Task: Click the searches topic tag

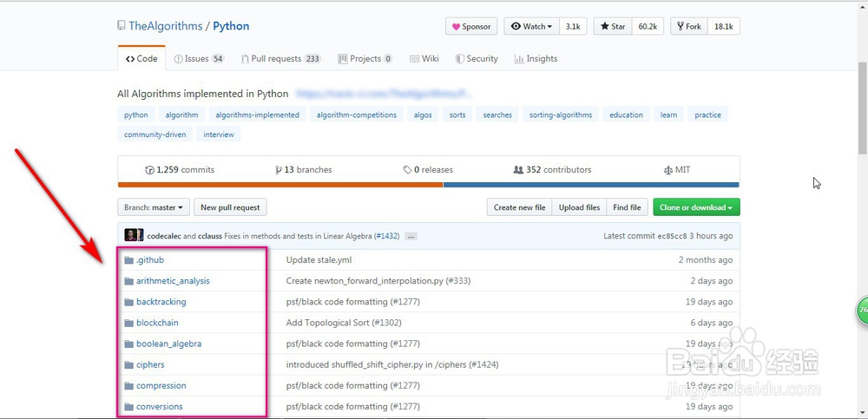Action: click(497, 115)
